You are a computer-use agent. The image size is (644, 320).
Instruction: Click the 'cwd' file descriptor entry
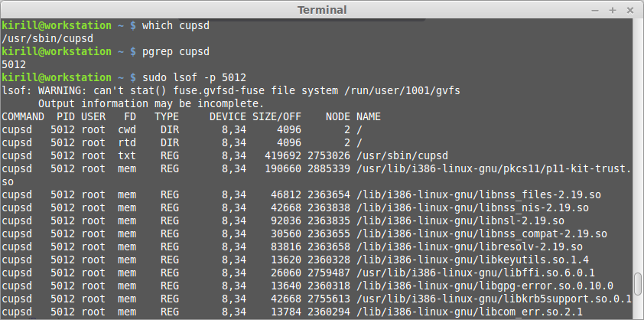tap(127, 130)
